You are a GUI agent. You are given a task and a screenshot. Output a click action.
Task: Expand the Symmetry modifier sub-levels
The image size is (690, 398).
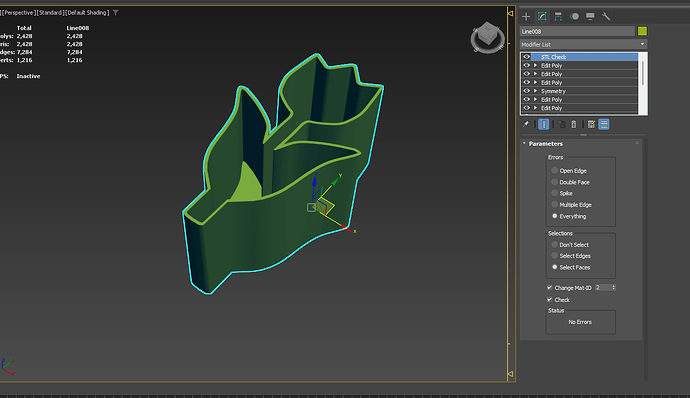pos(536,91)
